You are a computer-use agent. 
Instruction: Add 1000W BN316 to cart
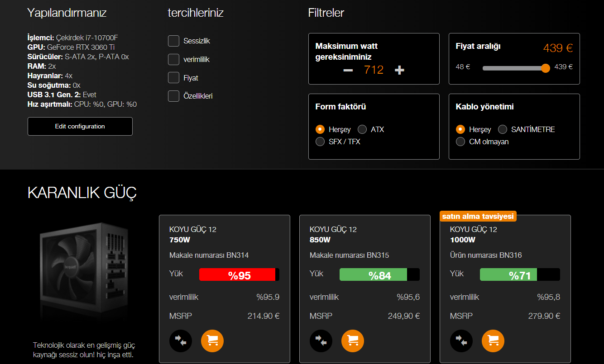(493, 340)
